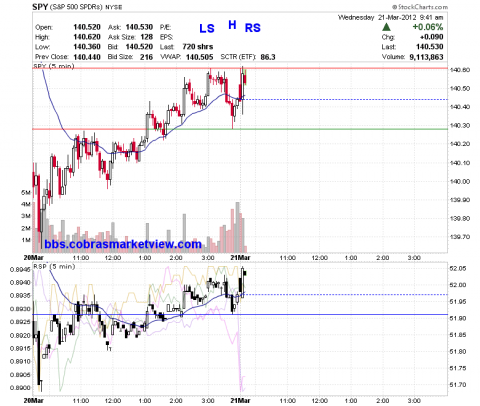Click the bbs.cobrasmarketview.com link text

(x=123, y=244)
